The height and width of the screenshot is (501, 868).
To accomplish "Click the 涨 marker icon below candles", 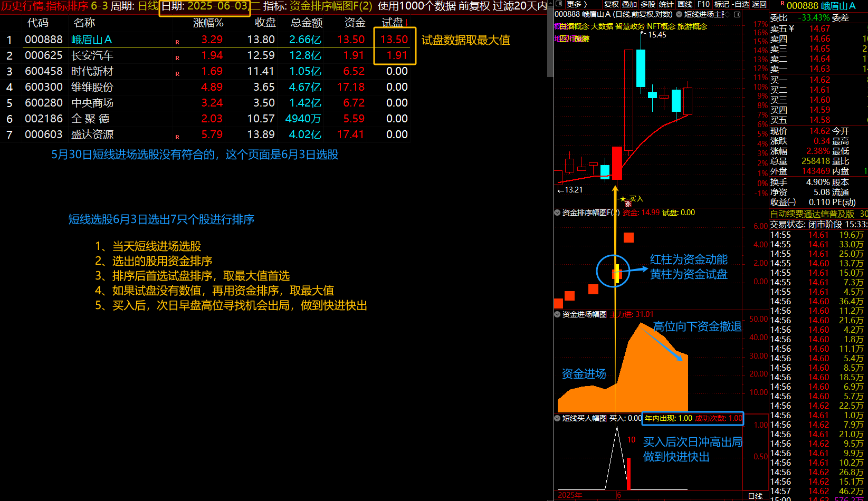I will (x=628, y=204).
